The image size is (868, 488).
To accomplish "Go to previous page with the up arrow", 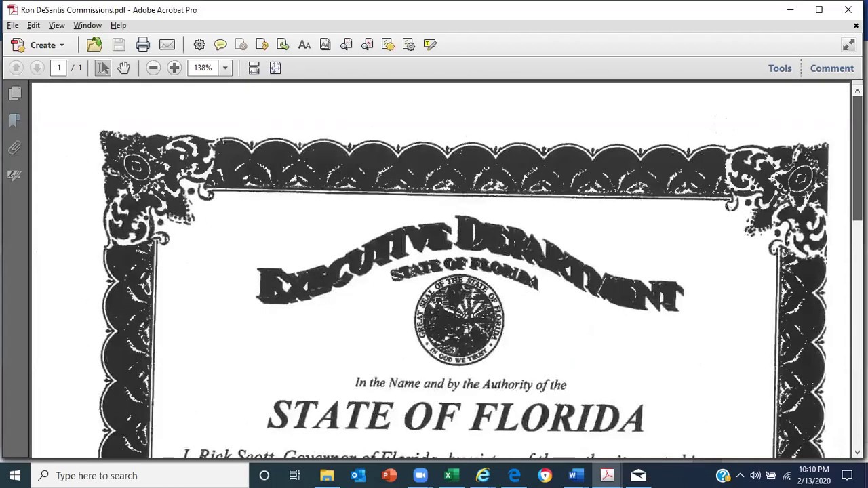I will coord(16,68).
